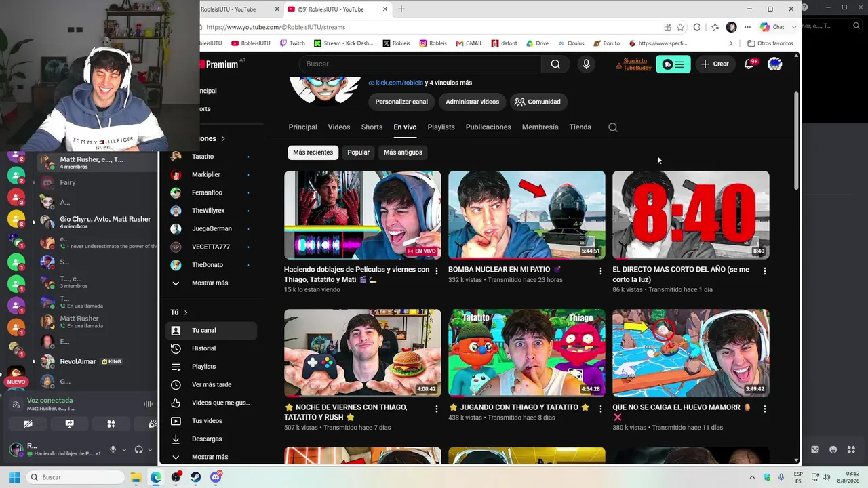
Task: Open Discord activities launcher in voice panel
Action: (x=111, y=424)
